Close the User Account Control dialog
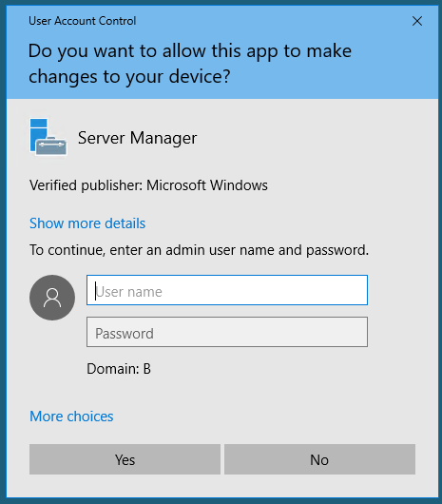 [417, 21]
